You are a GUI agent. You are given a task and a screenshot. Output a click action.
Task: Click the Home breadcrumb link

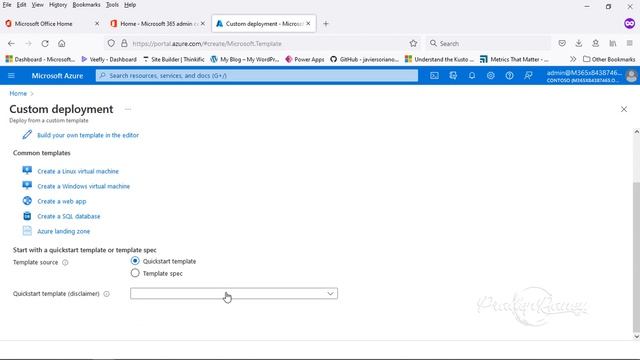18,93
